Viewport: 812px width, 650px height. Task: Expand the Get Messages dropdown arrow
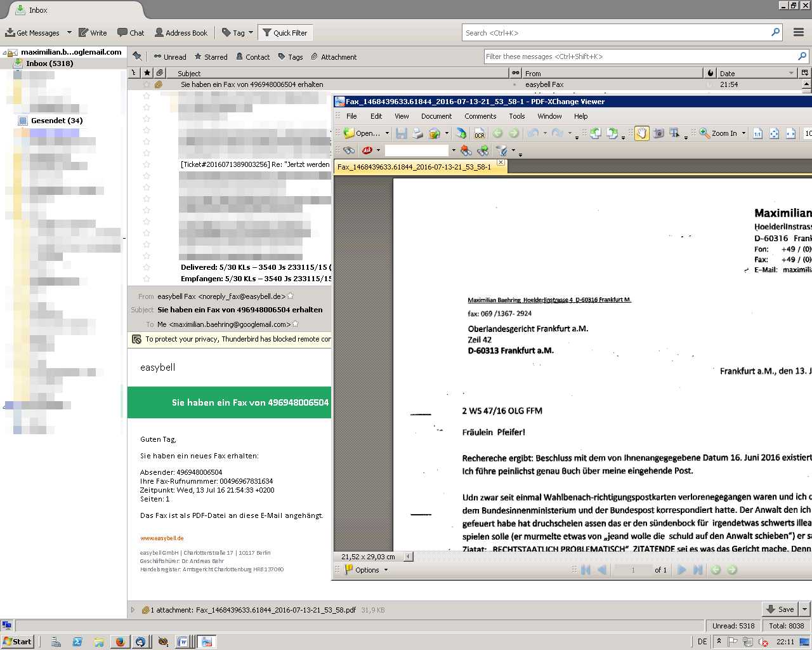pos(69,33)
